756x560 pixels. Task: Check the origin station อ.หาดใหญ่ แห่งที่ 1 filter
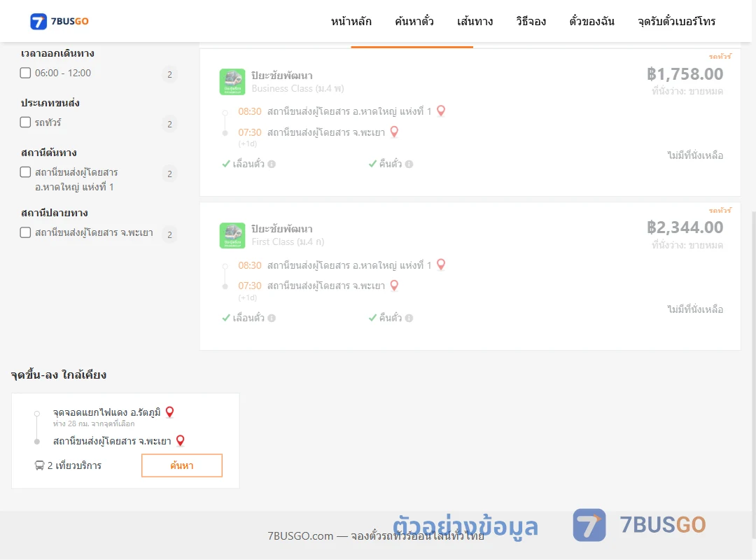26,172
